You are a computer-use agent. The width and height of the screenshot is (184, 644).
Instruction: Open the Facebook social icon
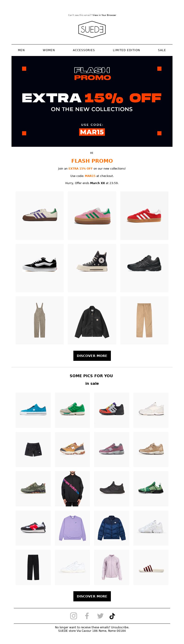(x=87, y=616)
